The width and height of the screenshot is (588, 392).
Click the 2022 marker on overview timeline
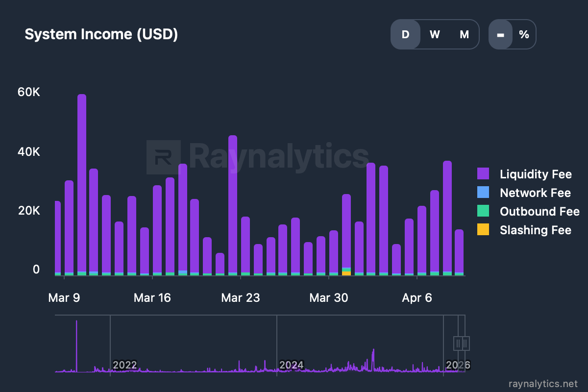125,365
